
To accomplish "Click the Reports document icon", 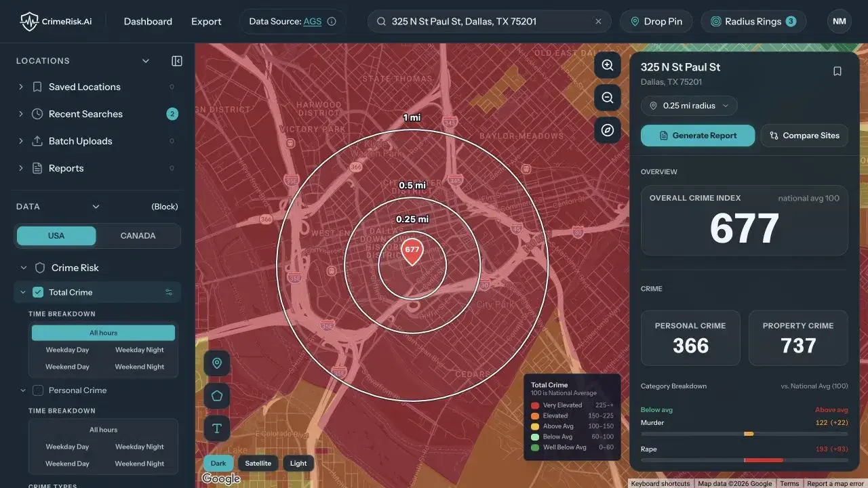I will pyautogui.click(x=37, y=168).
